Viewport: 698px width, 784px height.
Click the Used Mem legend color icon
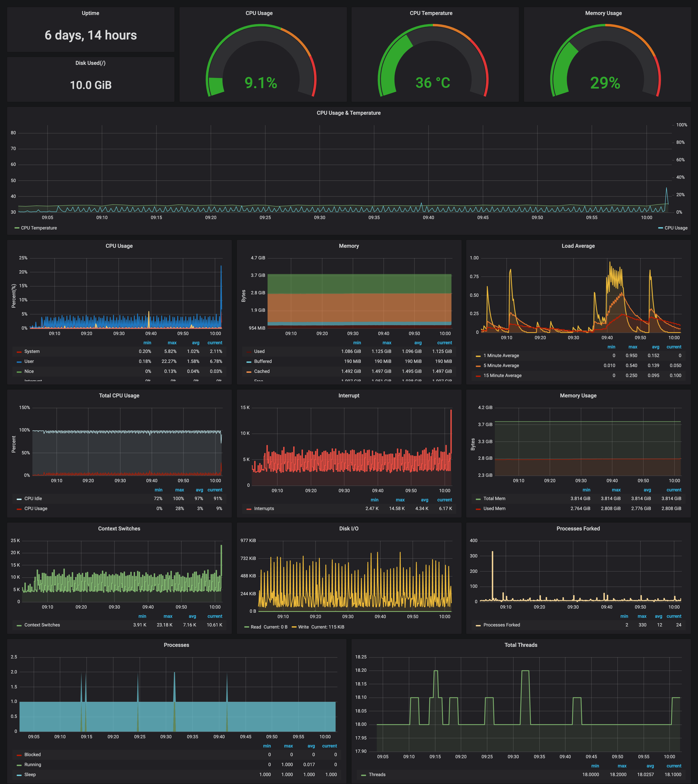coord(478,509)
